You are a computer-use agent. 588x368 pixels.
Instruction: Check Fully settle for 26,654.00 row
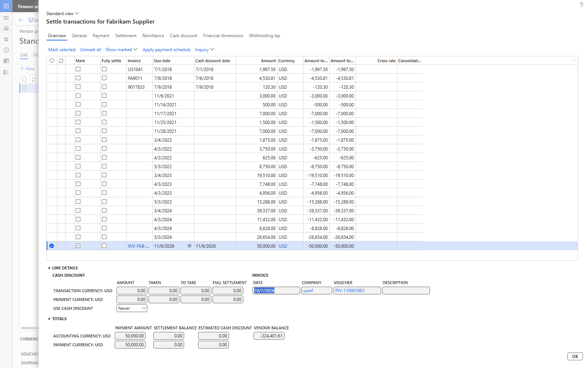(x=104, y=237)
